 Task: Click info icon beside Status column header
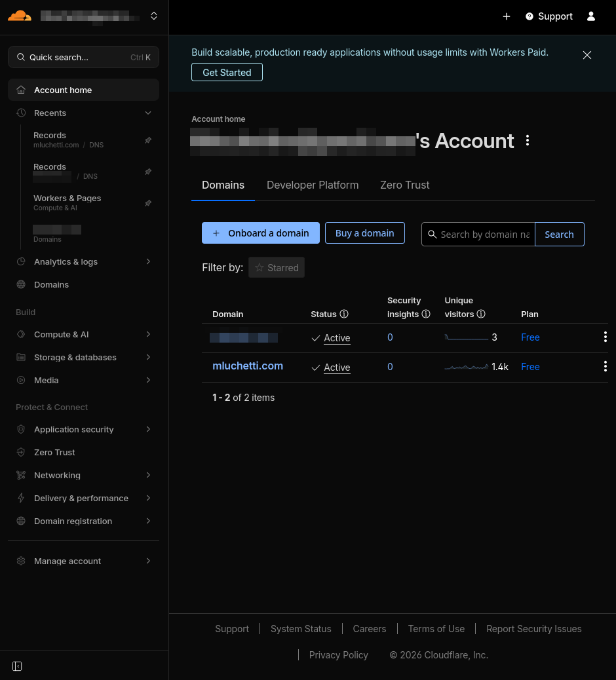tap(344, 314)
